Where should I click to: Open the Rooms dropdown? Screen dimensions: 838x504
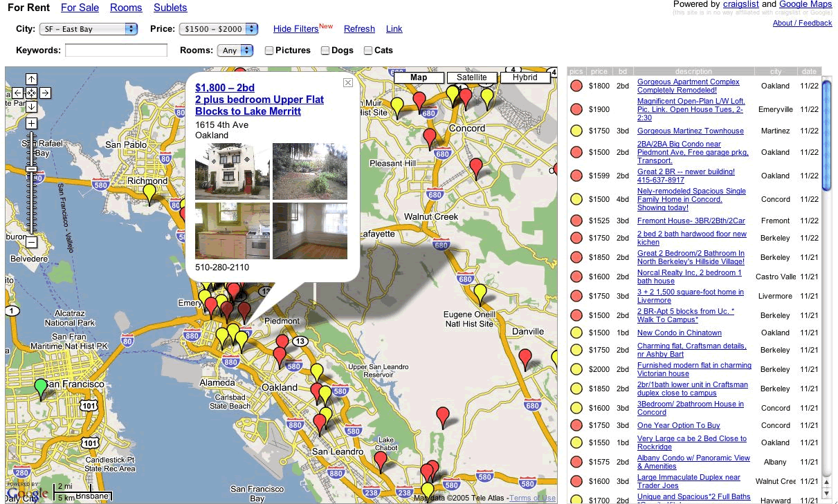coord(237,50)
